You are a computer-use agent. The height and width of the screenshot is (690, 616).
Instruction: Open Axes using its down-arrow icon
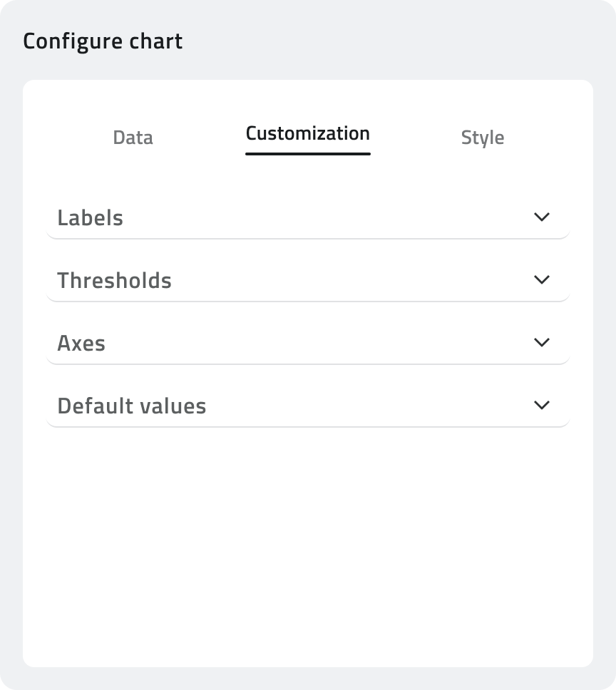click(x=542, y=342)
